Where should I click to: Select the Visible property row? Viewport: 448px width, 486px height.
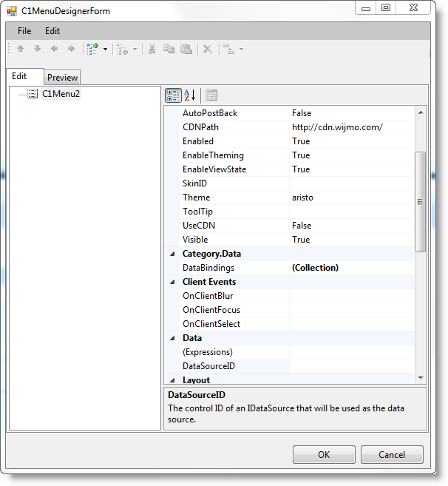coord(296,240)
